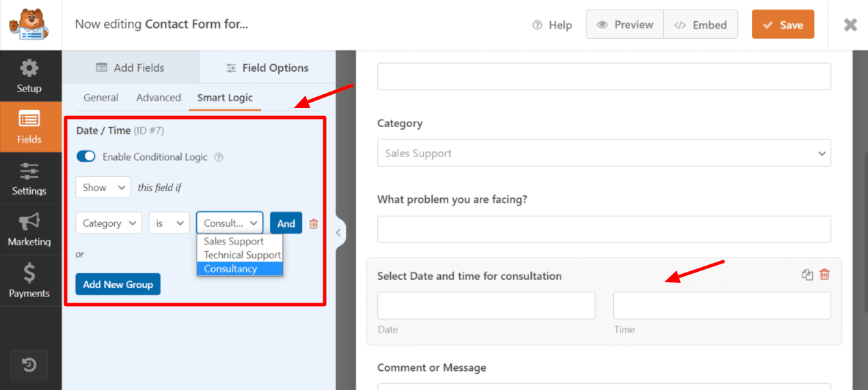
Task: Collapse the side panel with arrow handle
Action: click(x=338, y=233)
